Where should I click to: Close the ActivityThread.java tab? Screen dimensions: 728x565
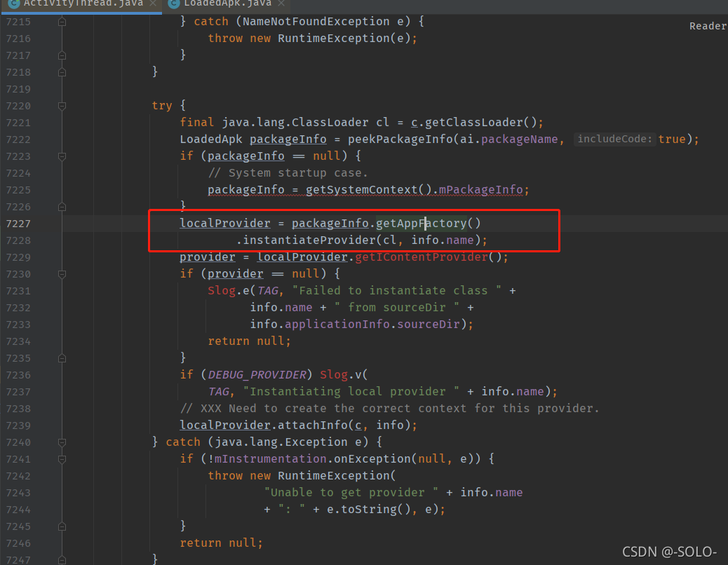(x=153, y=4)
